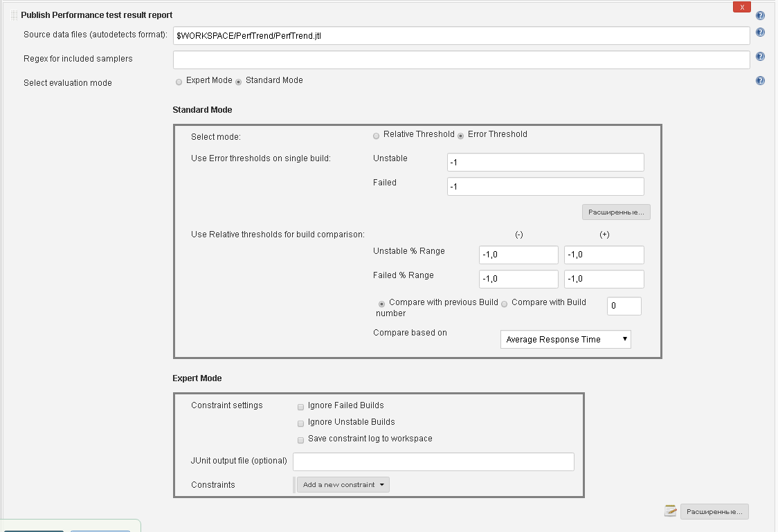
Task: Edit Failed % Range negative field
Action: point(518,279)
